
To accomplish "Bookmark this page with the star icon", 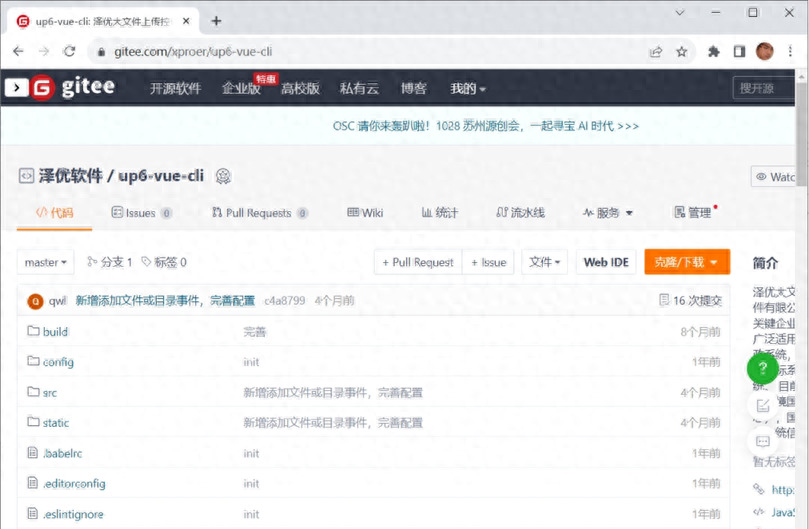I will (682, 52).
